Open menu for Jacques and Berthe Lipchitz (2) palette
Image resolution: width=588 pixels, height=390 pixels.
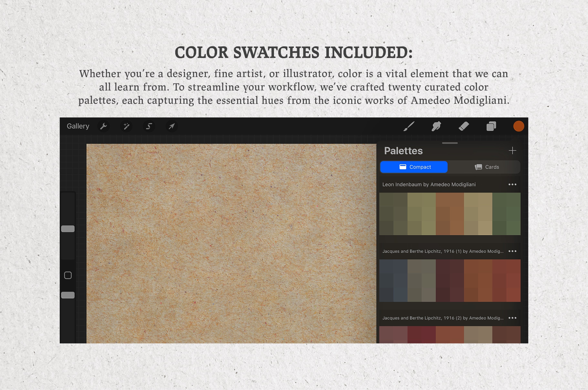point(513,318)
